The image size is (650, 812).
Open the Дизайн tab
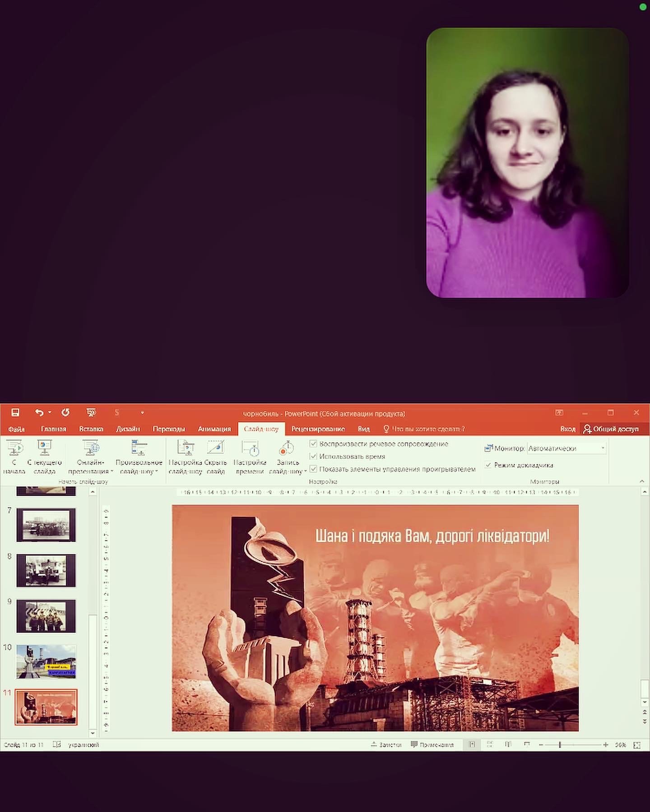coord(128,429)
